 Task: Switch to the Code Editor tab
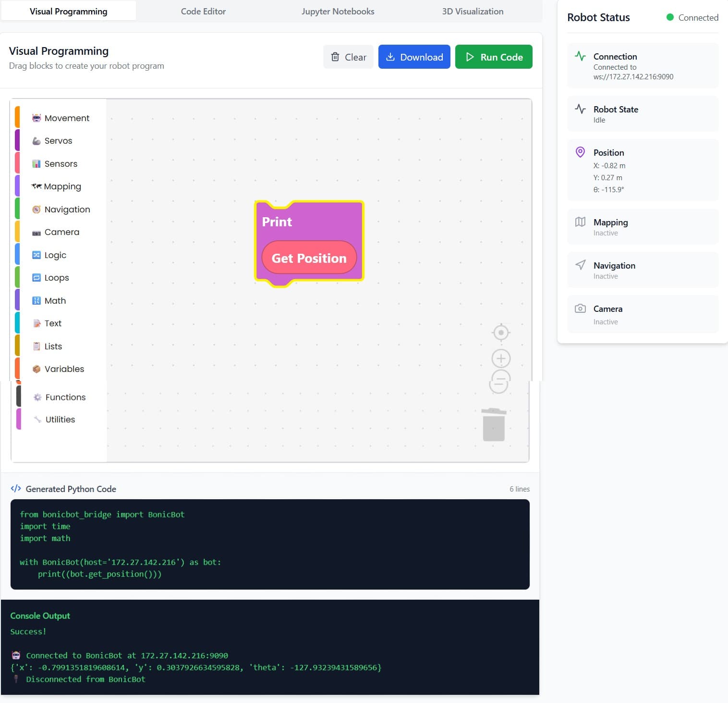click(203, 12)
